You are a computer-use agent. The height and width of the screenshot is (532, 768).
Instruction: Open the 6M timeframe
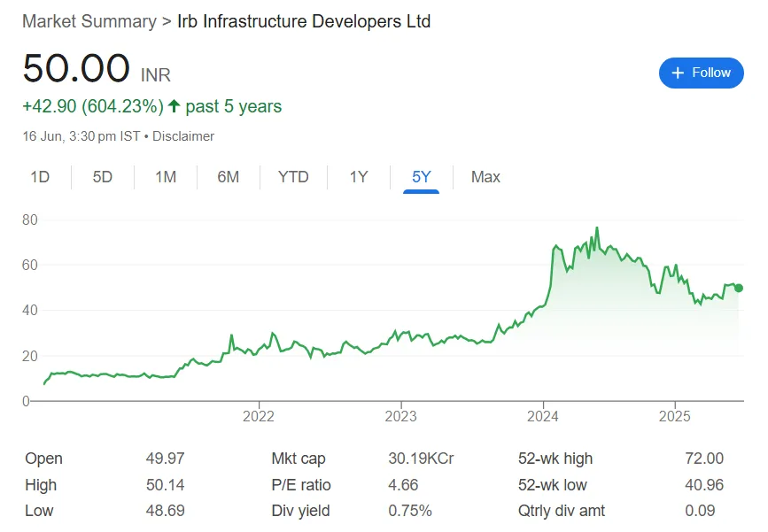click(228, 177)
